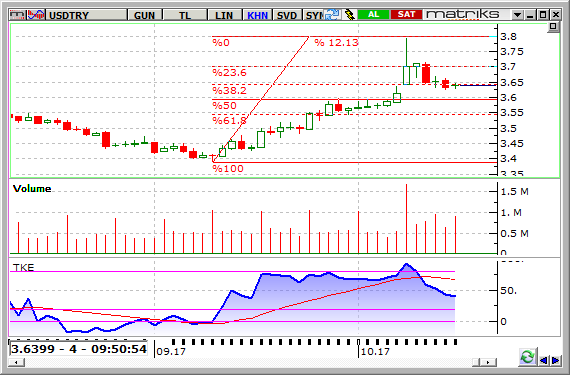
Task: Maximize the chart window
Action: pos(543,15)
